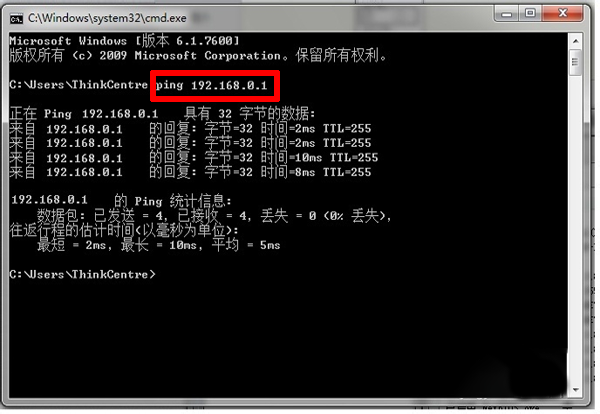
Task: Click the reply line showing 10ms
Action: pos(192,157)
